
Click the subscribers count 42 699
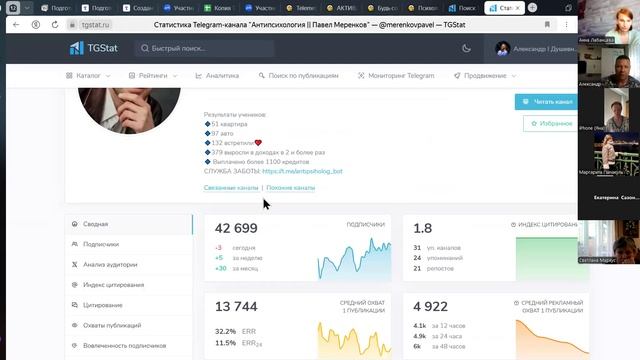pos(236,228)
